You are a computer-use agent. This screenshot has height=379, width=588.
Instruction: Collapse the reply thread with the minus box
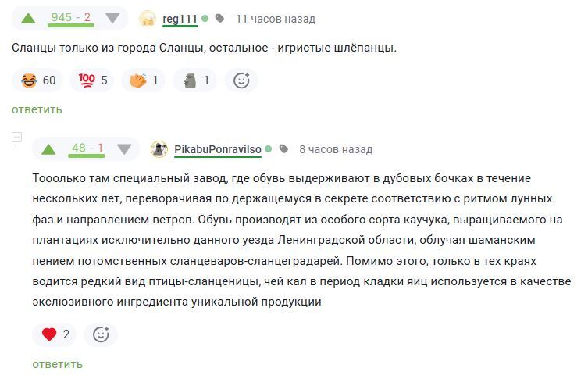[16, 138]
